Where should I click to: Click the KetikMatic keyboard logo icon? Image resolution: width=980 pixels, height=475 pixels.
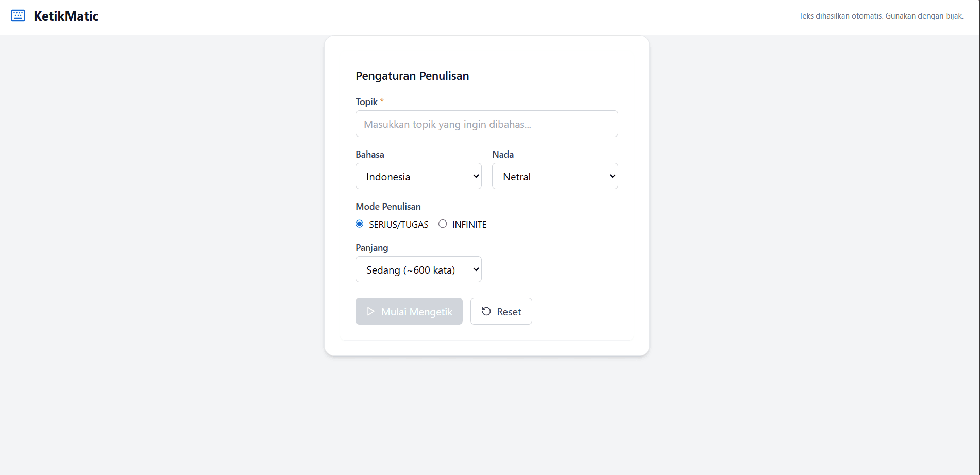tap(18, 15)
